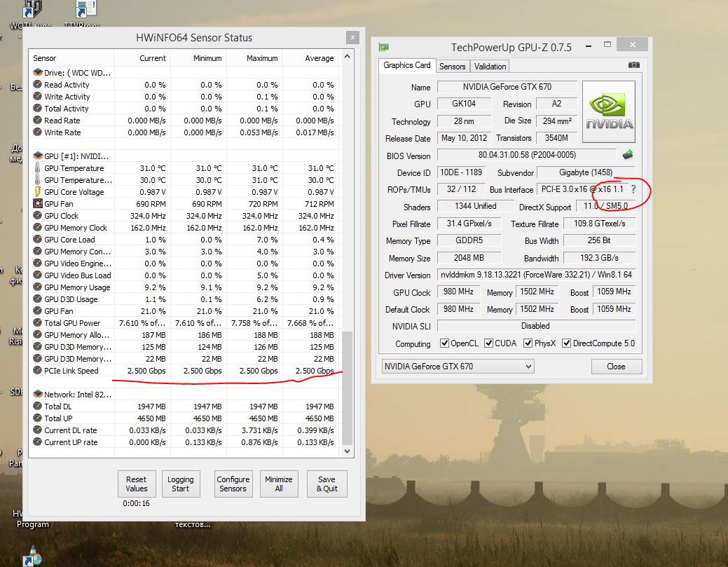Click the Bus Interface question mark icon
The width and height of the screenshot is (728, 567).
[x=633, y=189]
